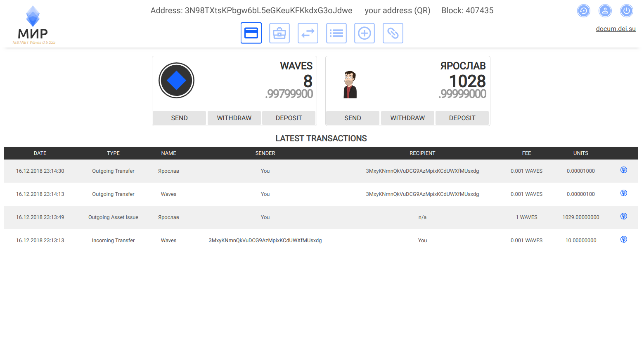Click the LATEST TRANSACTIONS heading
This screenshot has height=343, width=644.
pos(321,138)
